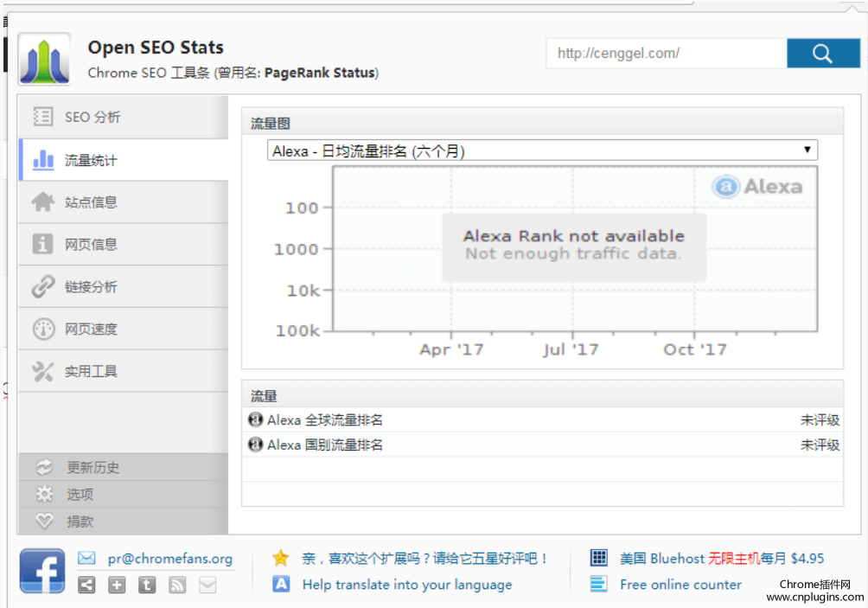
Task: Go to the 网页速度 tab
Action: coord(124,329)
